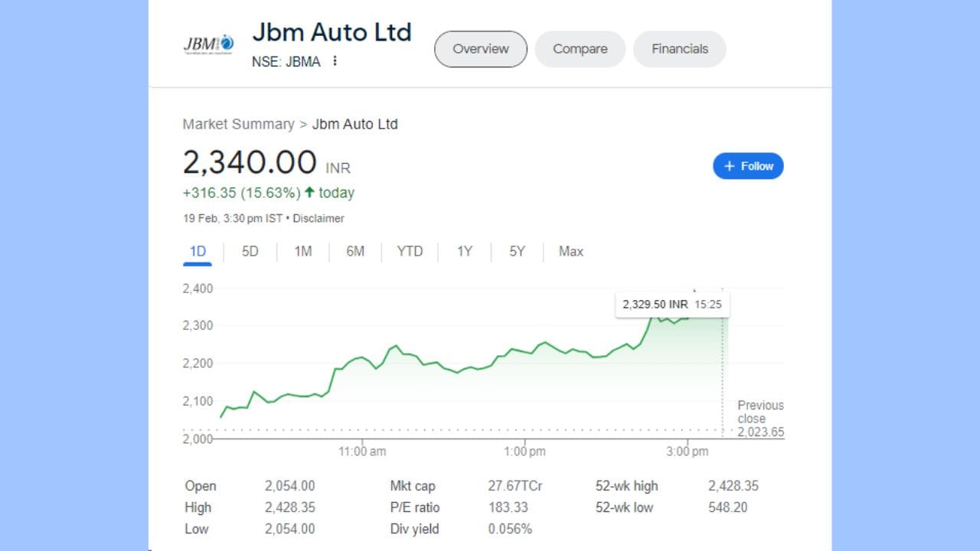Show the 1M chart range
This screenshot has height=551, width=980.
tap(303, 252)
